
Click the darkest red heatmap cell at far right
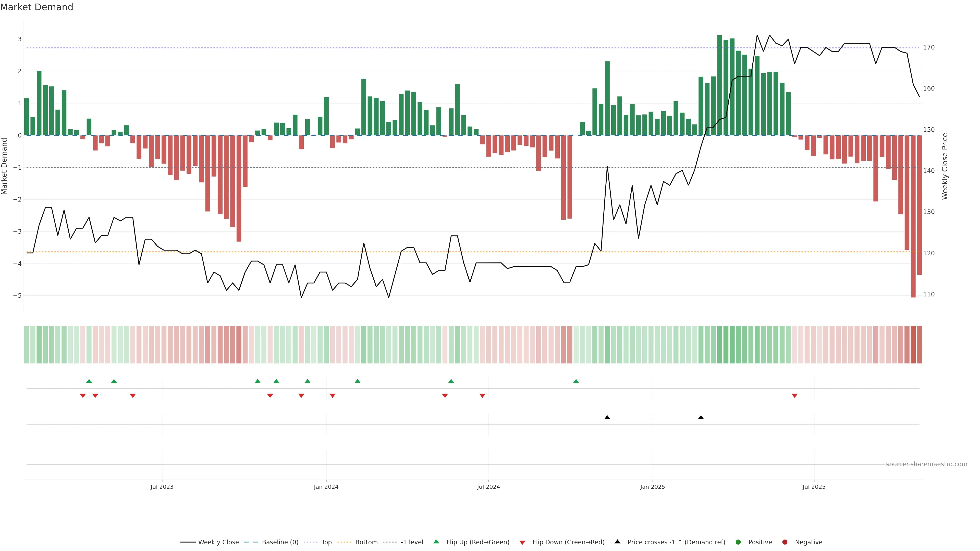point(913,345)
